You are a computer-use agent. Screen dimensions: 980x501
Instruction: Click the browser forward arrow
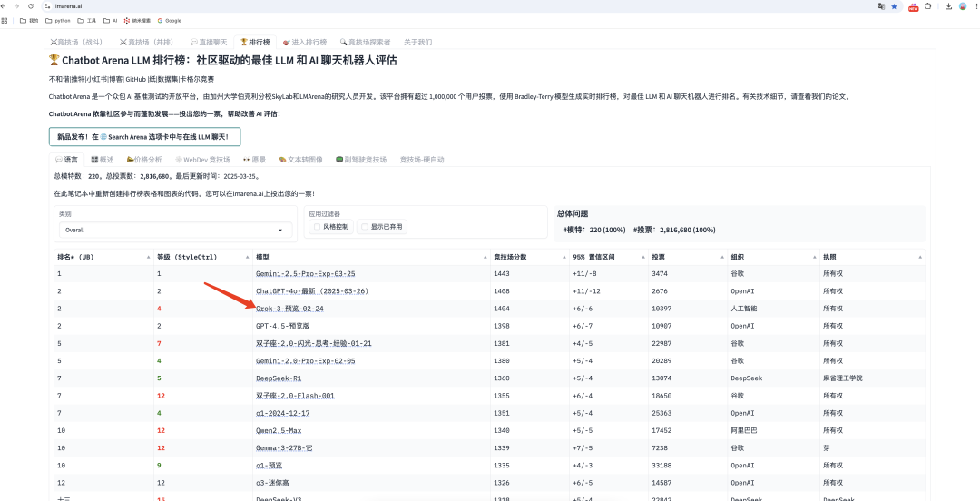(17, 6)
